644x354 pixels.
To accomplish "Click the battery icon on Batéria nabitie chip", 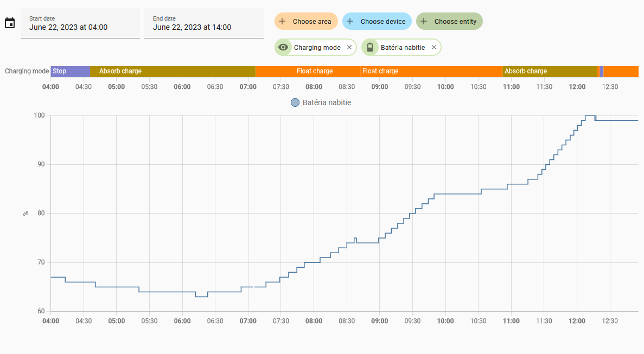I will click(370, 47).
